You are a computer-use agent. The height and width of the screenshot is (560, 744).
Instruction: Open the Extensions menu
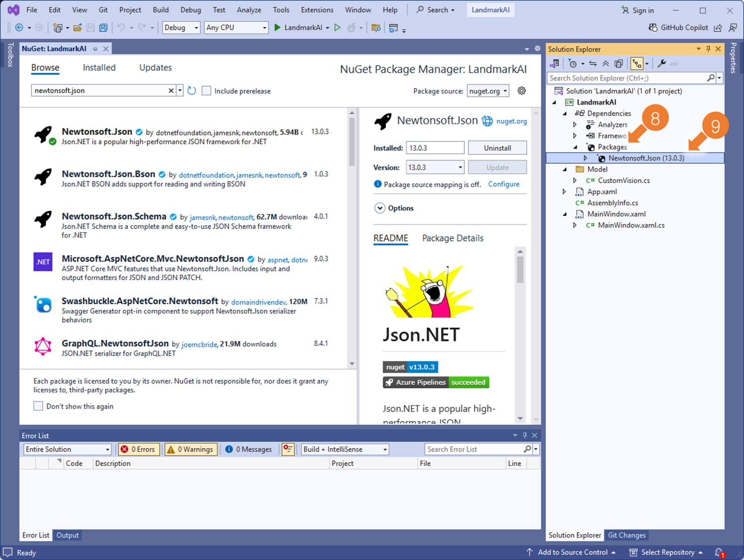coord(317,10)
